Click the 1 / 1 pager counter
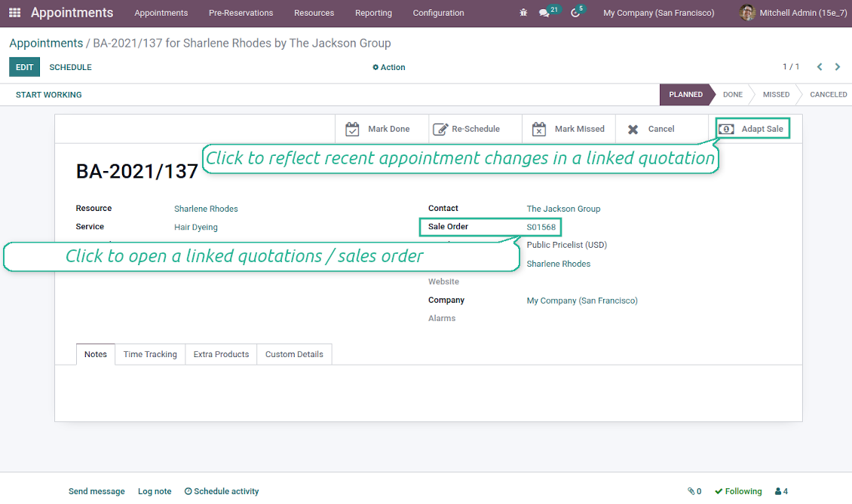 (x=791, y=67)
